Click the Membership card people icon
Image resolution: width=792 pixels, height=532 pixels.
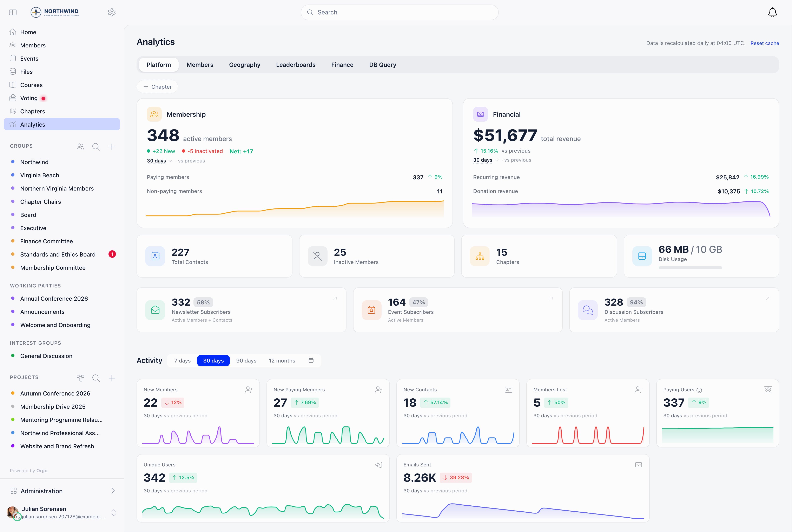[154, 114]
